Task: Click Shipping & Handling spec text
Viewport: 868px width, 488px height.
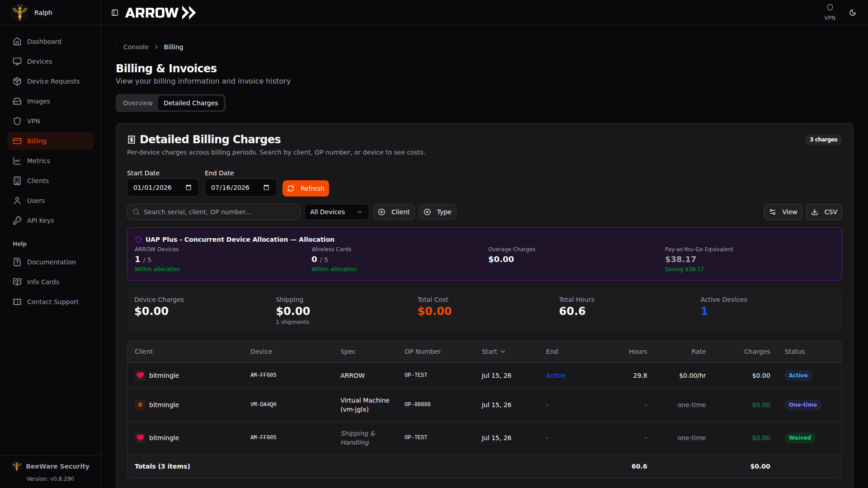Action: (x=358, y=438)
